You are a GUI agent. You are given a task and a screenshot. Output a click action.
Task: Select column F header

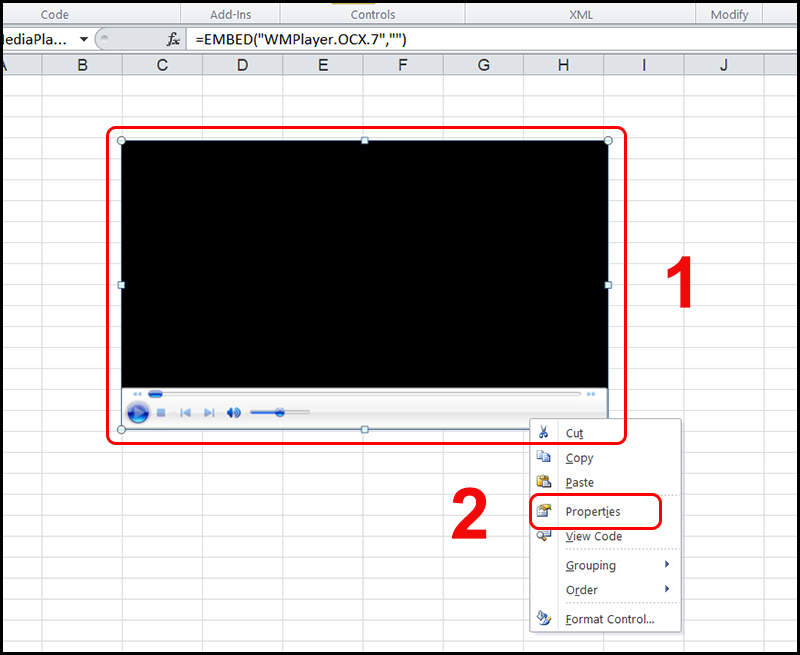pyautogui.click(x=403, y=65)
